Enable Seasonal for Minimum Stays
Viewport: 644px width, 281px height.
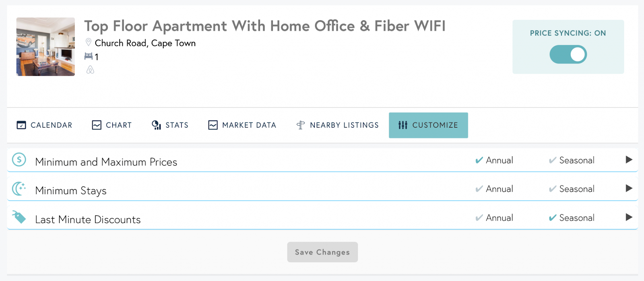tap(553, 189)
